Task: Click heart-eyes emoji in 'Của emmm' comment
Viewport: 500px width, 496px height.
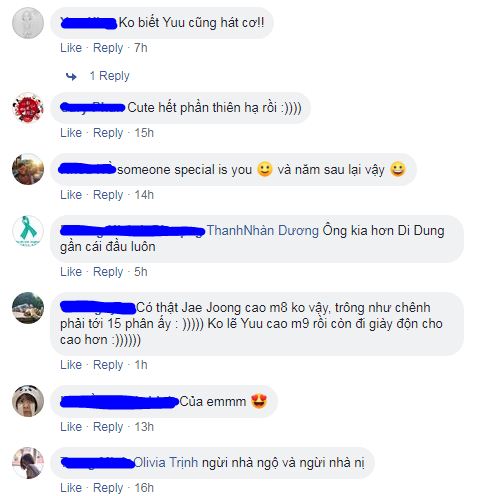Action: pos(259,401)
